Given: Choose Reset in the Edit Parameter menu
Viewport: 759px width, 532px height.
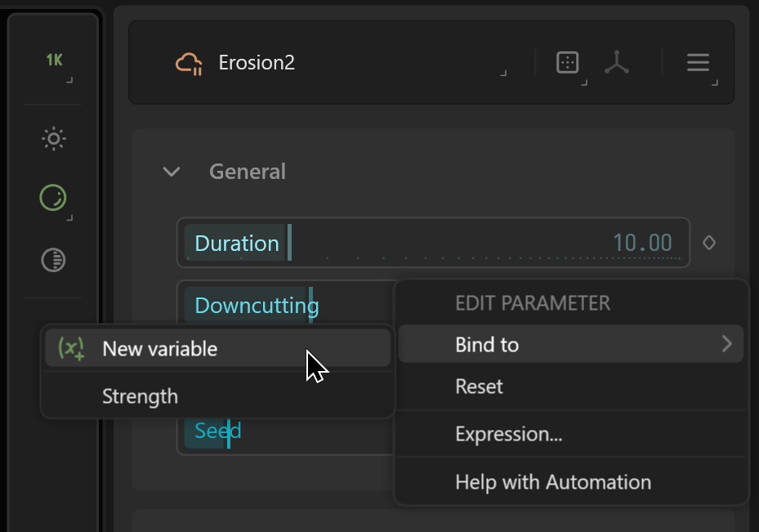Looking at the screenshot, I should pos(479,387).
